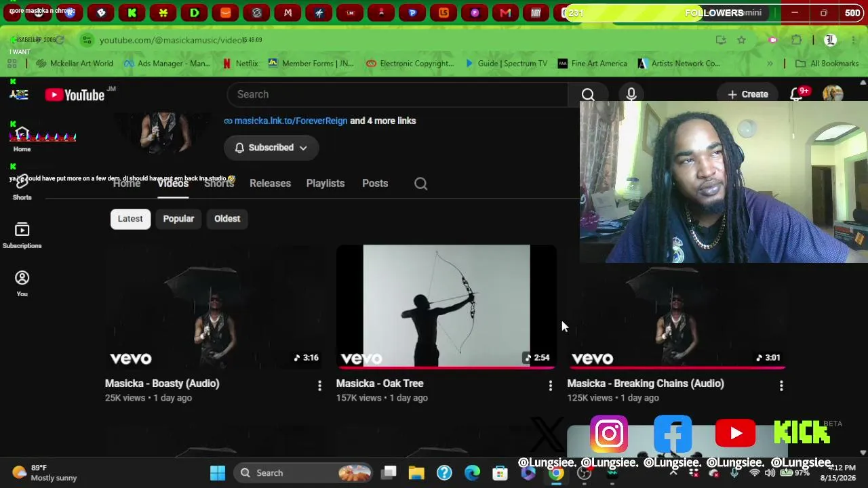The image size is (868, 488).
Task: Launch Microsoft Edge from the taskbar
Action: click(472, 473)
